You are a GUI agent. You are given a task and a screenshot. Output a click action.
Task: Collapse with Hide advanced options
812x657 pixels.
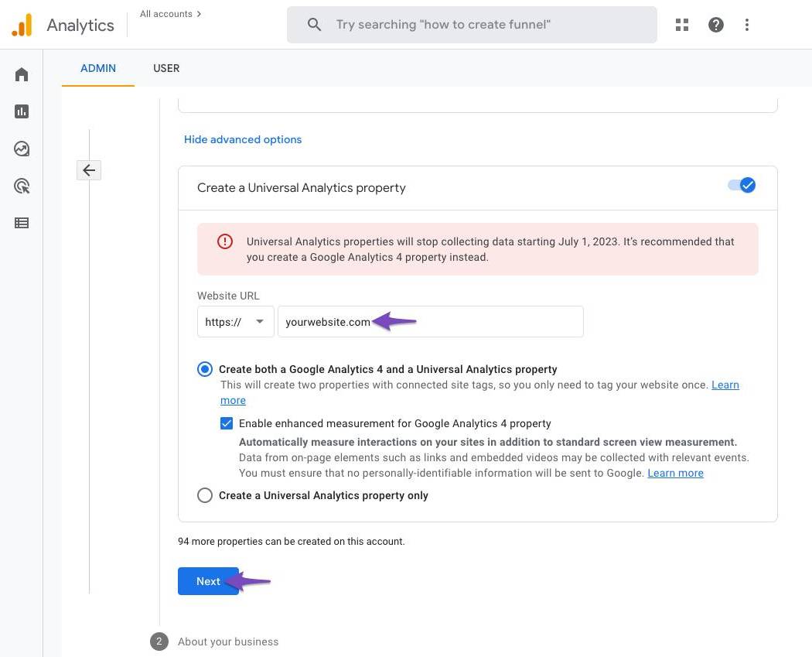pyautogui.click(x=243, y=139)
